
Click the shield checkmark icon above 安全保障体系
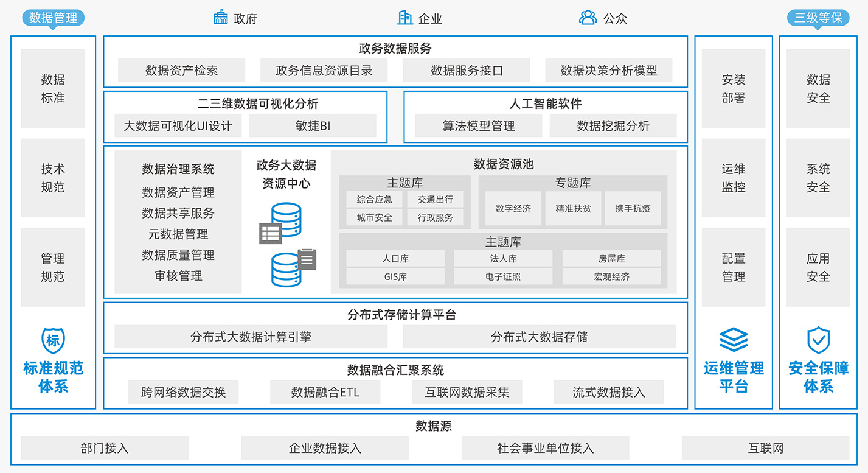[818, 340]
